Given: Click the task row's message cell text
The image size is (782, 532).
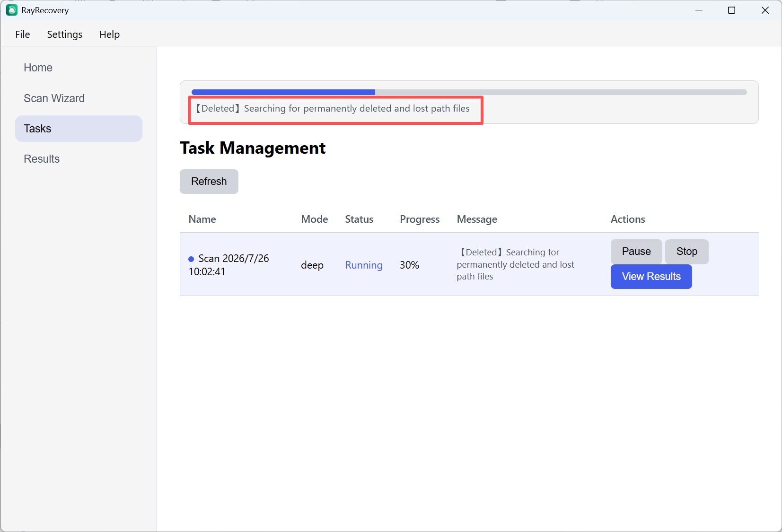Looking at the screenshot, I should point(516,264).
